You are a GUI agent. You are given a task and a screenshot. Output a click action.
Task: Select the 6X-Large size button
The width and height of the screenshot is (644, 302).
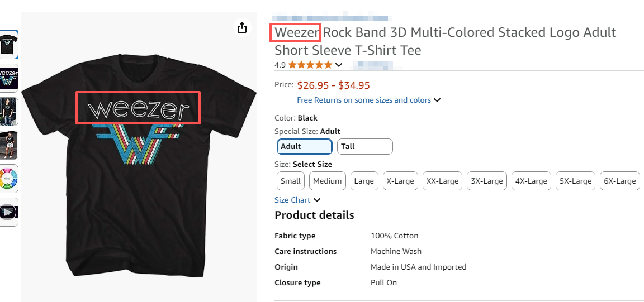620,181
